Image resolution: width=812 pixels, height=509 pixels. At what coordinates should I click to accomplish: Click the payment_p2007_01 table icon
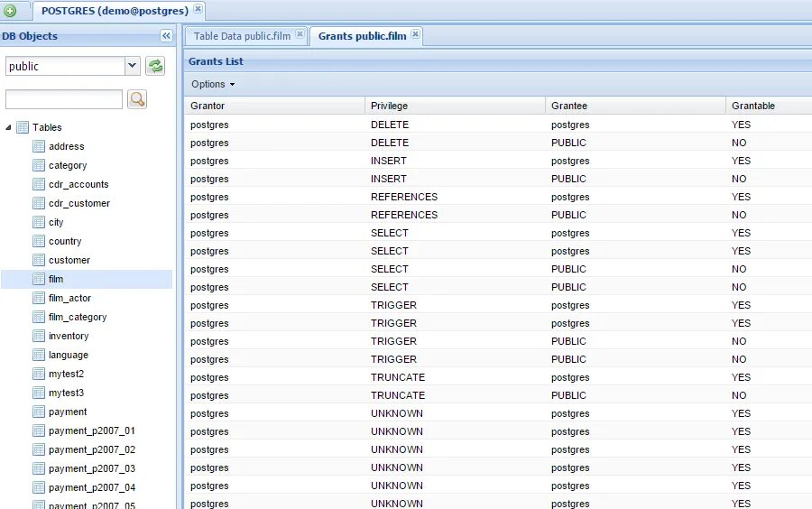39,430
